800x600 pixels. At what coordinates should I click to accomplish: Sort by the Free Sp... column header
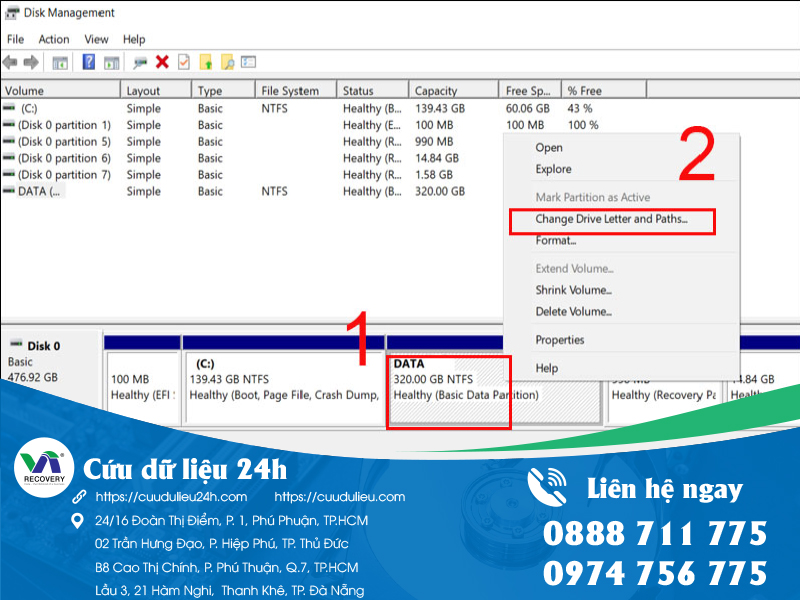[530, 90]
